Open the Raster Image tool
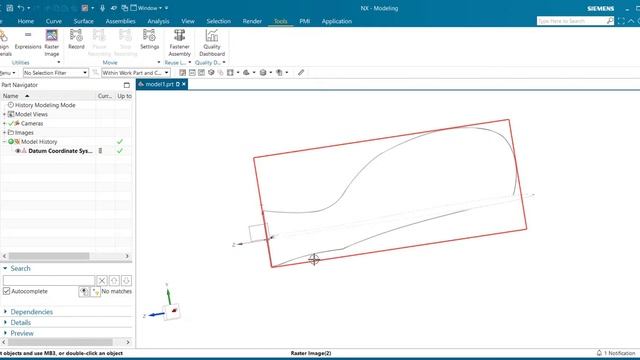This screenshot has height=360, width=640. 52,43
